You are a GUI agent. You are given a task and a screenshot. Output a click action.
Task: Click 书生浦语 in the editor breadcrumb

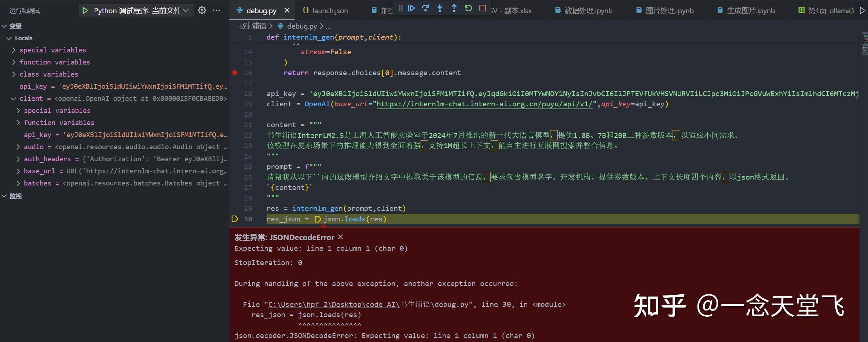pyautogui.click(x=252, y=26)
